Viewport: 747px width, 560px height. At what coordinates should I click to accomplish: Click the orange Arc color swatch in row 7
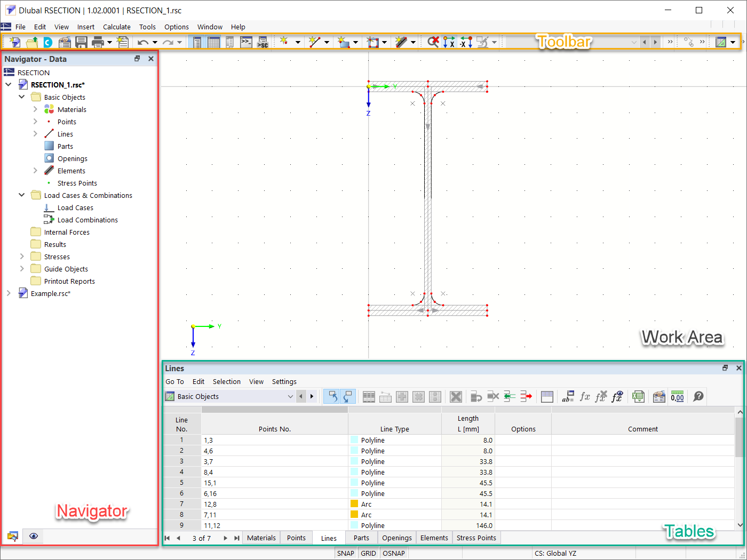[x=354, y=504]
